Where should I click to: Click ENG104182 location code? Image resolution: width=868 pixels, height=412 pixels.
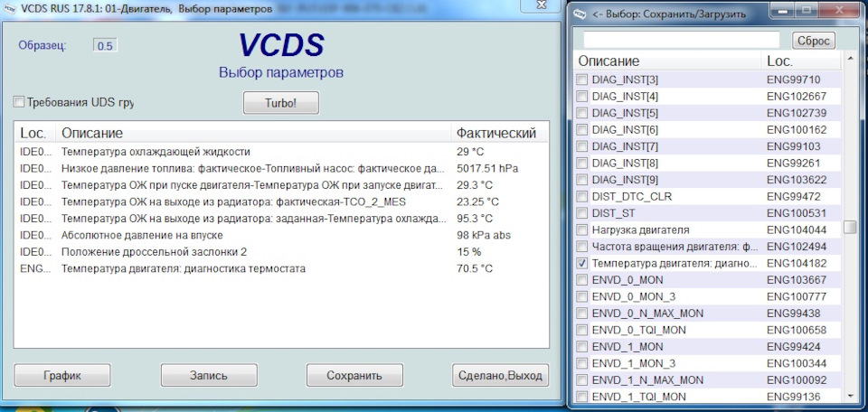[797, 263]
